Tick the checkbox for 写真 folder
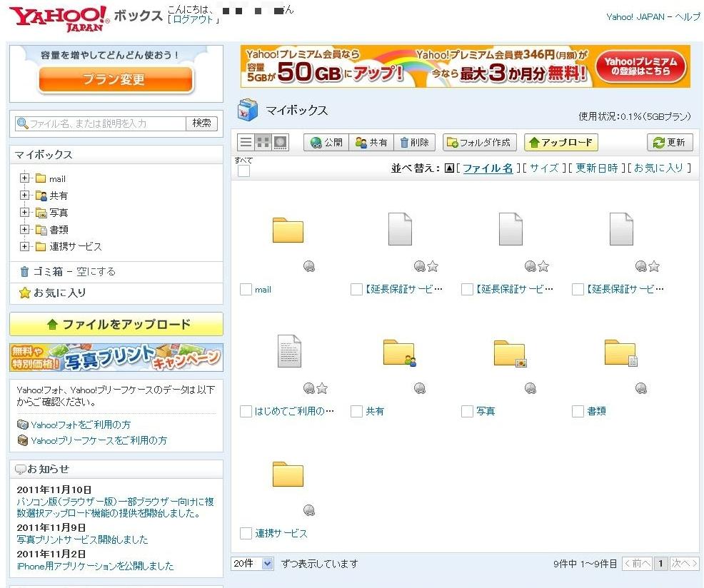Image resolution: width=704 pixels, height=588 pixels. [x=468, y=411]
